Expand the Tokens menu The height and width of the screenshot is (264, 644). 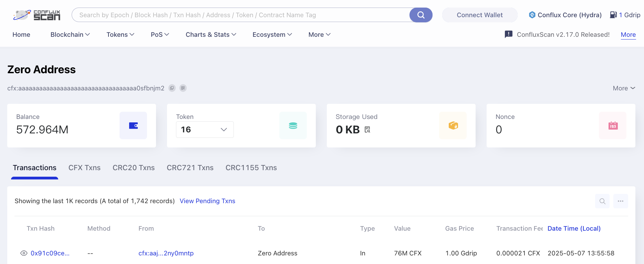coord(120,35)
